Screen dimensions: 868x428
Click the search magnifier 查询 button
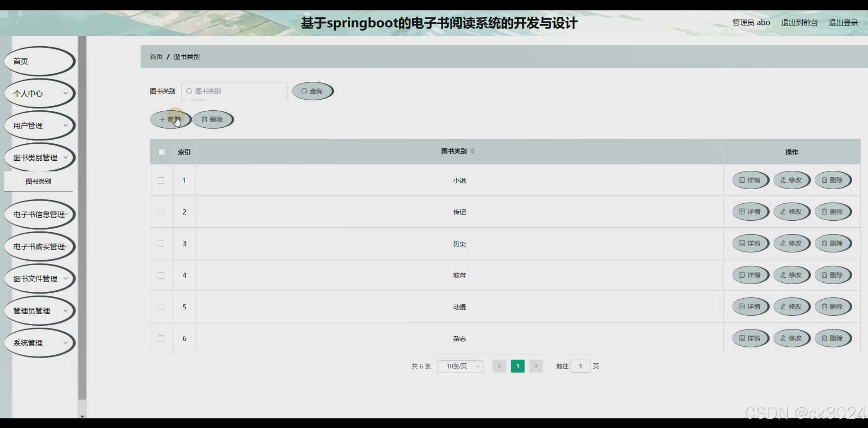tap(312, 91)
